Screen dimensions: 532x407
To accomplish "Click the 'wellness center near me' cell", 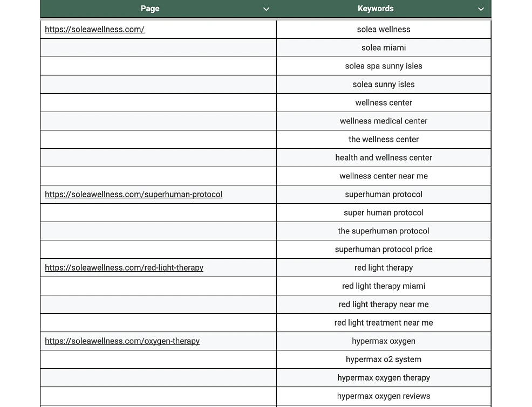I will click(384, 176).
